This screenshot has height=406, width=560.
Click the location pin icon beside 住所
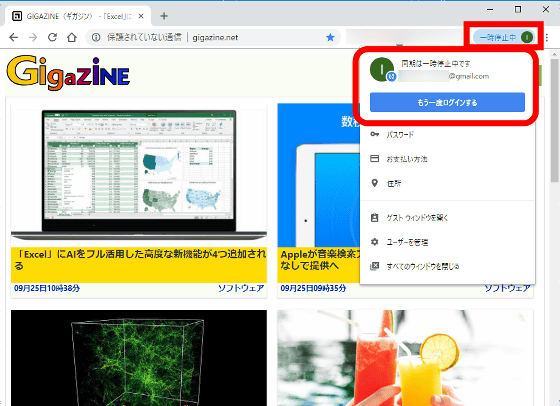click(374, 183)
